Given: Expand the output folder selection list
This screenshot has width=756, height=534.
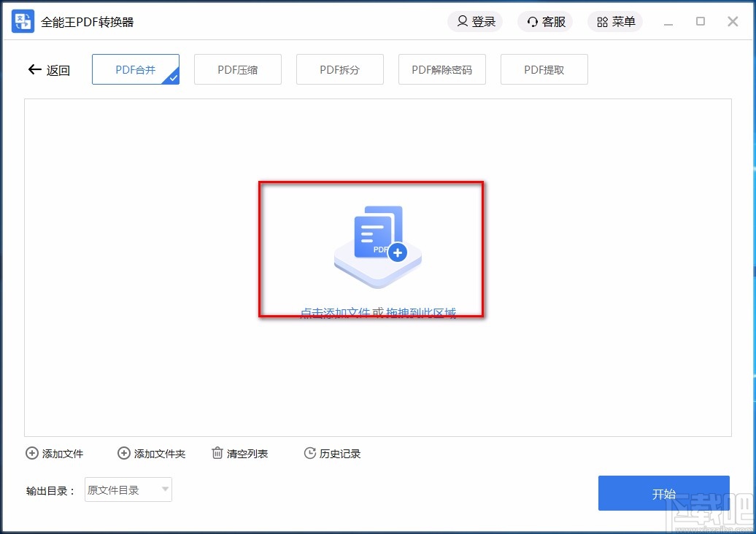Looking at the screenshot, I should [166, 489].
